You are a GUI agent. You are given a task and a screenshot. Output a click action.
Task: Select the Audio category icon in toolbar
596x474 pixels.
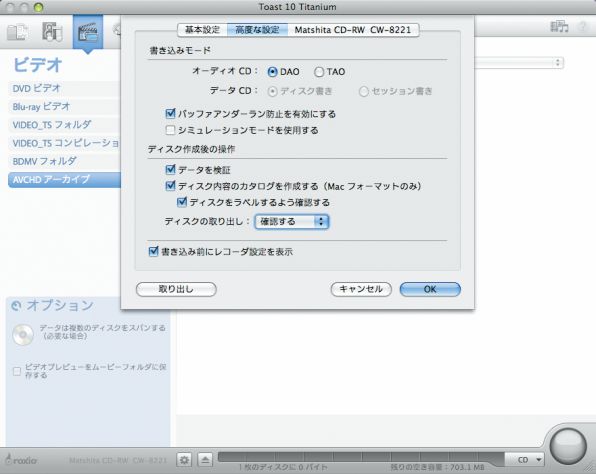pyautogui.click(x=52, y=32)
